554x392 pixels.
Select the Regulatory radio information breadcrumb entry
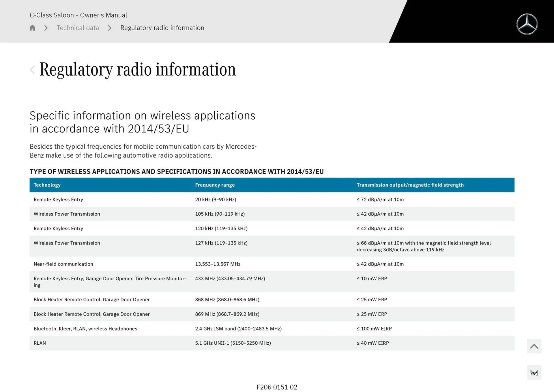162,28
